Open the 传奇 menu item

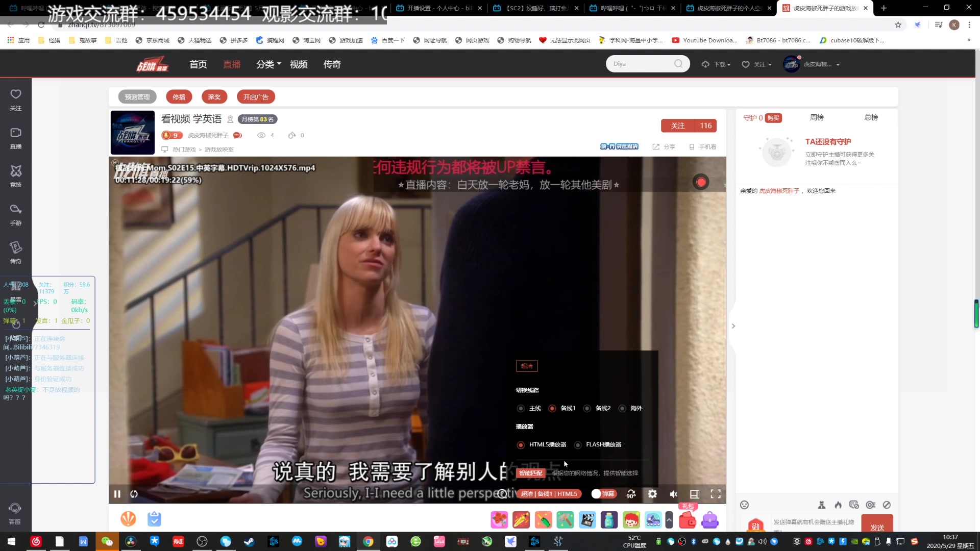[x=332, y=64]
